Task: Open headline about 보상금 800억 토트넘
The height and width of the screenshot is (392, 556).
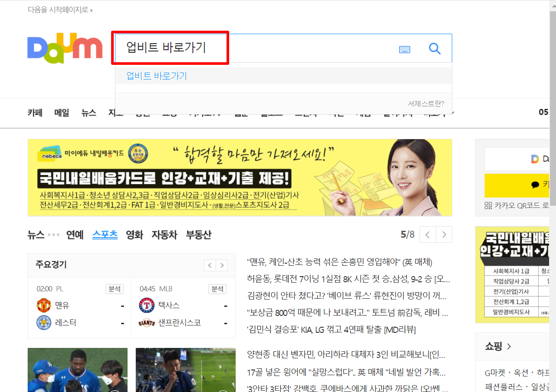Action: [x=348, y=313]
